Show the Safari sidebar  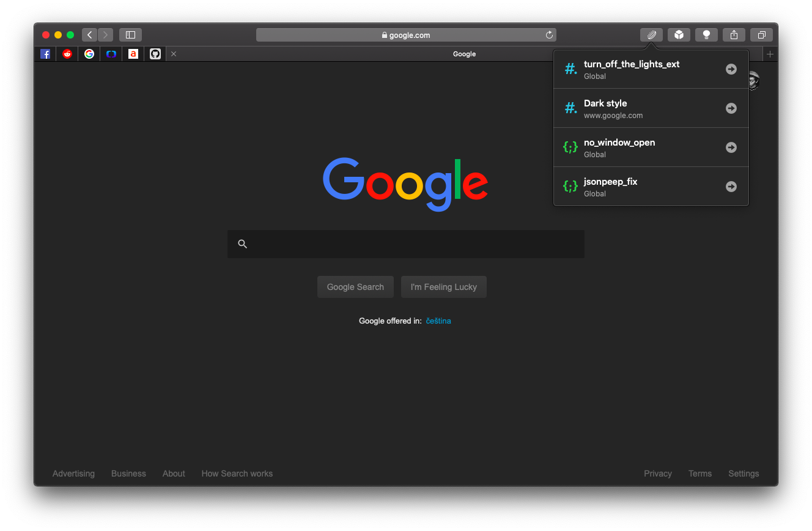[x=130, y=35]
